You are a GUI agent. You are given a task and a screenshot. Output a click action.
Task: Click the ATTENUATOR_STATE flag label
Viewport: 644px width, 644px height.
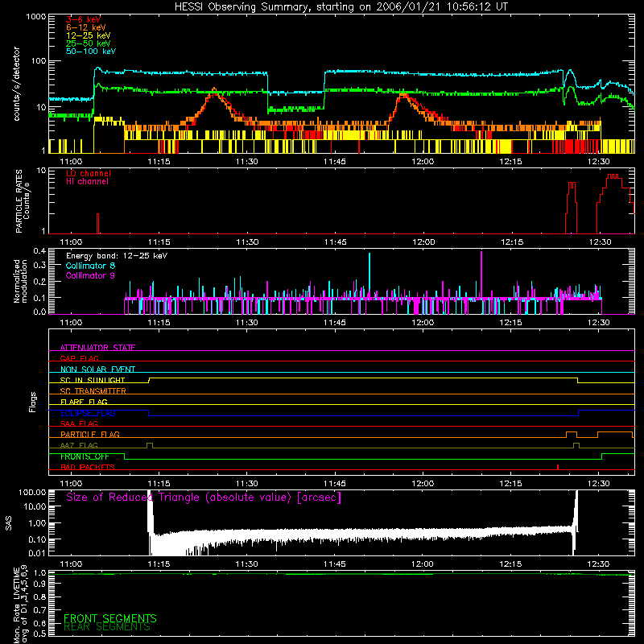97,348
